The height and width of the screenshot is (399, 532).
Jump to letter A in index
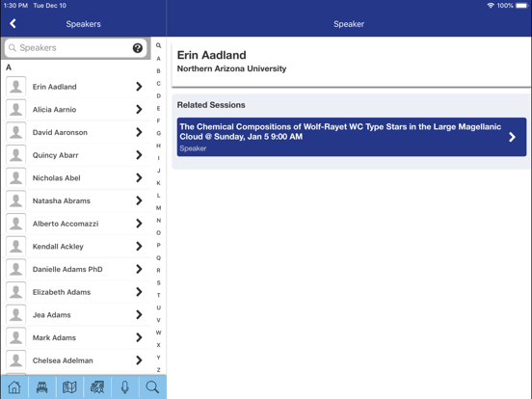tap(158, 59)
